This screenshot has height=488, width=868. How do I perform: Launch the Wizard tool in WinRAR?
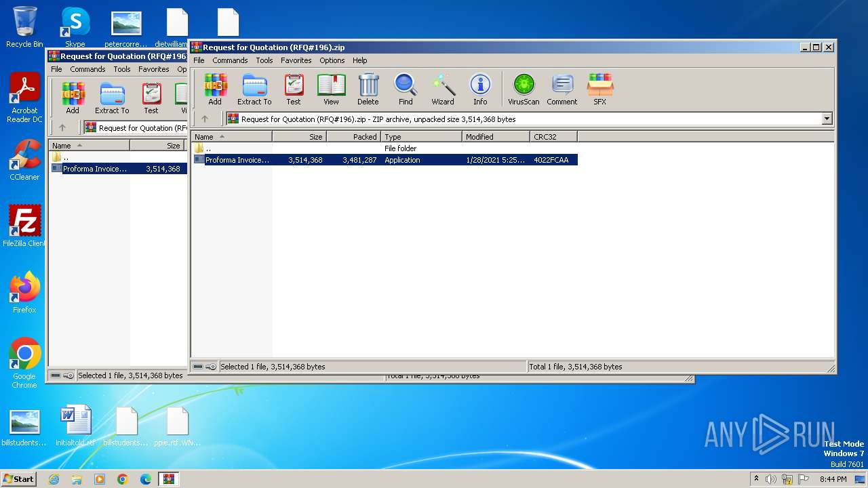click(443, 89)
